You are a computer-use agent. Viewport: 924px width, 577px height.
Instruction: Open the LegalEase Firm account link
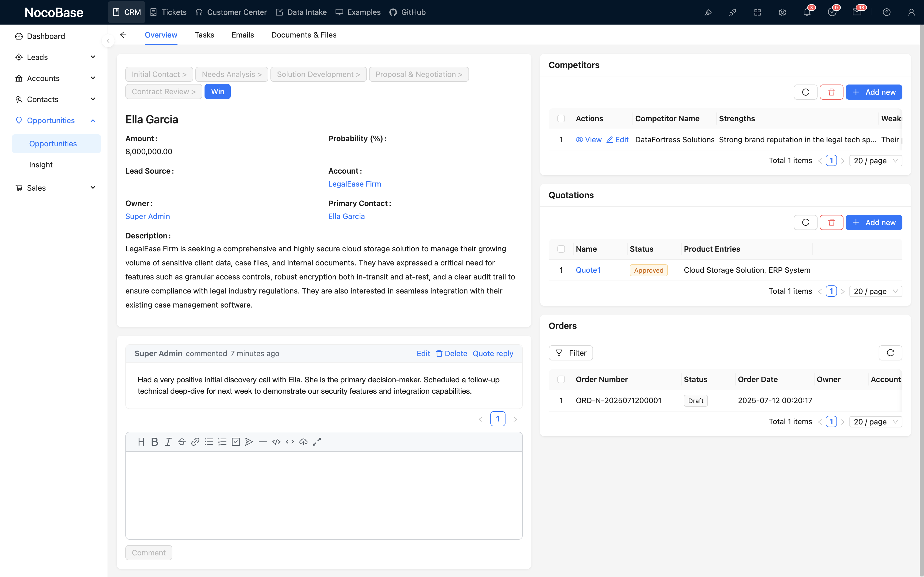click(354, 184)
